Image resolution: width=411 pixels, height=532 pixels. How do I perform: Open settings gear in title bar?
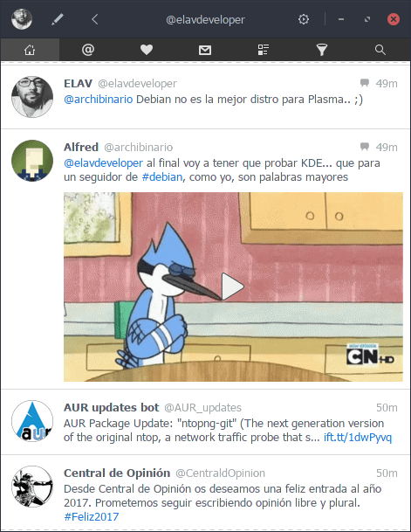[x=304, y=19]
